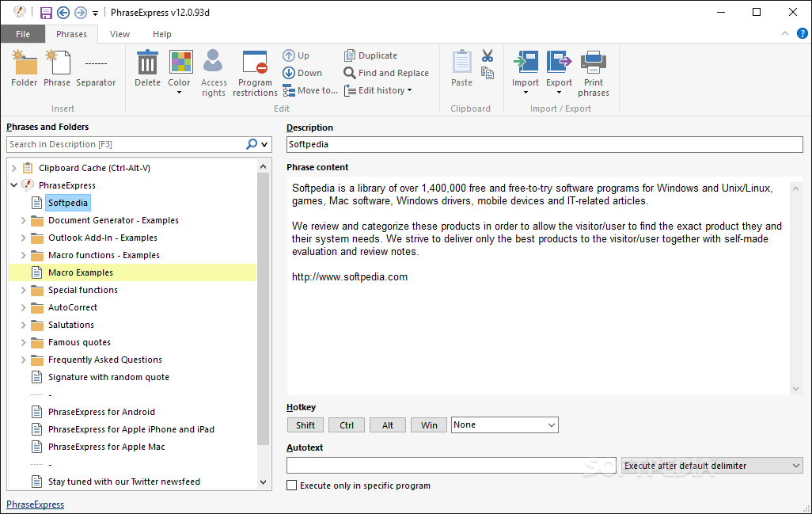
Task: Expand Macro functions - Examples folder
Action: pos(23,255)
